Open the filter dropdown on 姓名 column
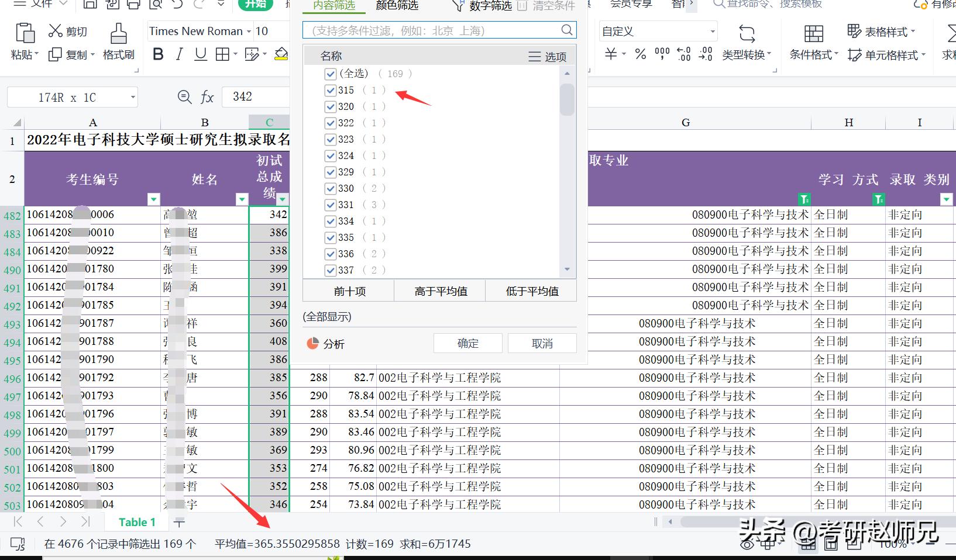Screen dimensions: 956x560 242,199
